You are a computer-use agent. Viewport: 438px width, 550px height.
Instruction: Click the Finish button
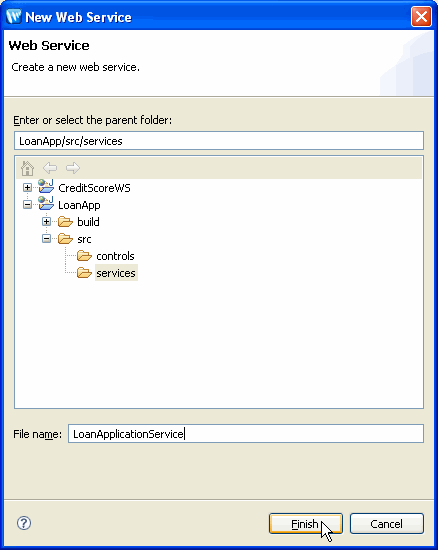point(306,524)
